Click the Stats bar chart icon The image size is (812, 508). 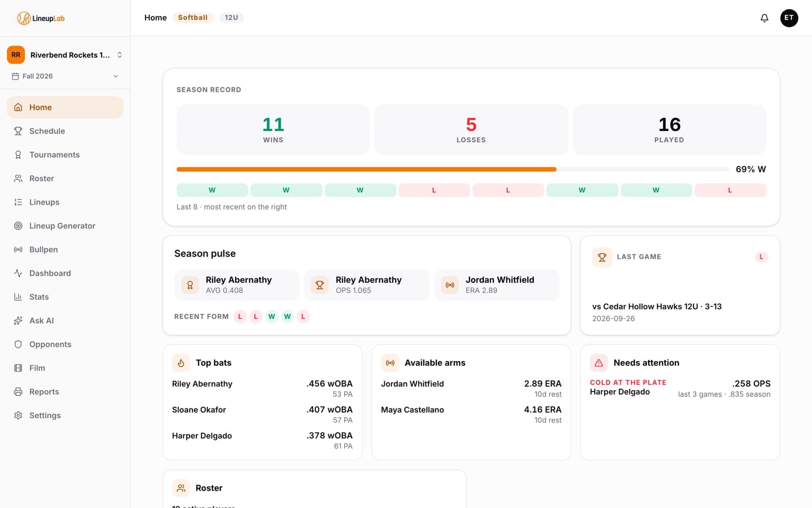[x=18, y=297]
